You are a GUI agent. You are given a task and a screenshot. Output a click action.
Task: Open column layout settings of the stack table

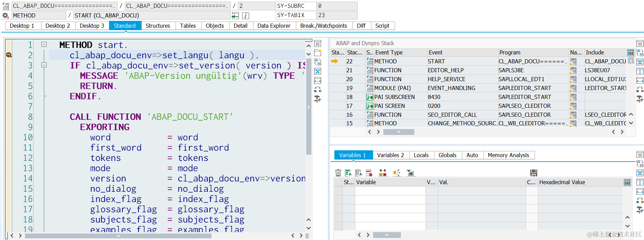[631, 52]
